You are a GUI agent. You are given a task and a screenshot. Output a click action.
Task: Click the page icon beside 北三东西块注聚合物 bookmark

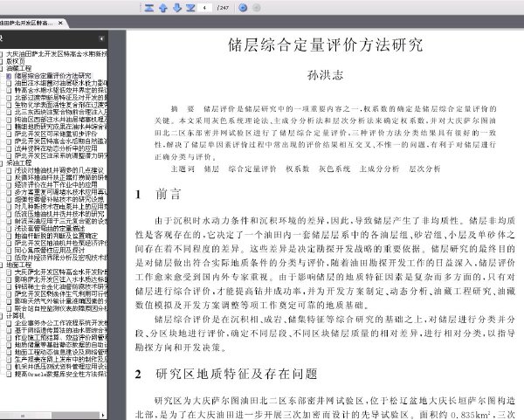click(9, 113)
